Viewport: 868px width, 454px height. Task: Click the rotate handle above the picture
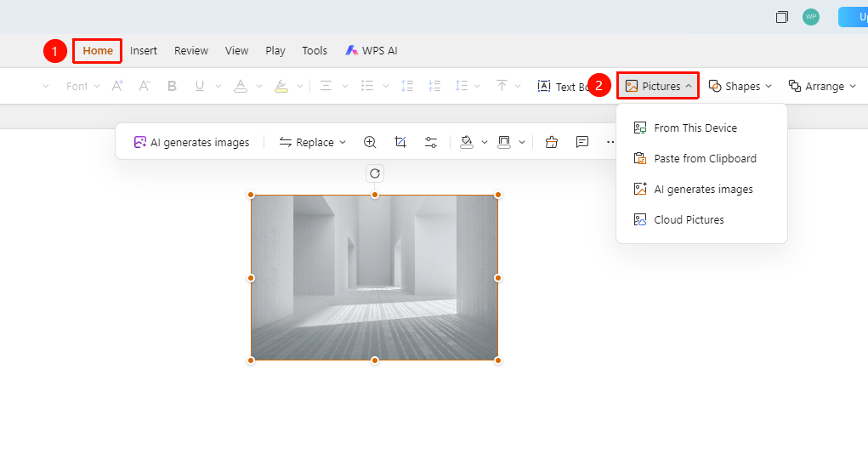point(375,173)
